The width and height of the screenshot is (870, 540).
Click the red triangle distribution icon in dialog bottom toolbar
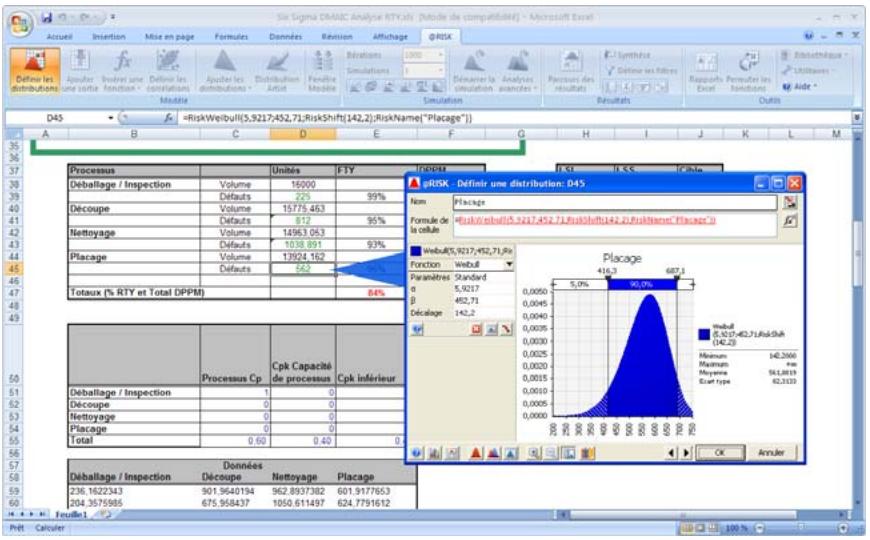tap(476, 453)
